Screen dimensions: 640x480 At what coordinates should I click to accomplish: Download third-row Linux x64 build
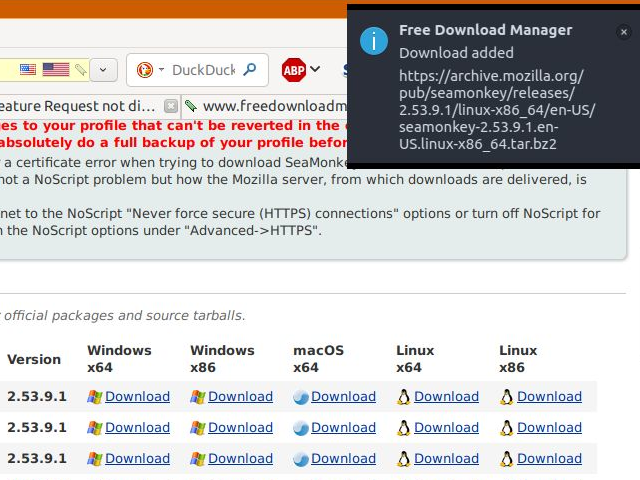pyautogui.click(x=447, y=458)
